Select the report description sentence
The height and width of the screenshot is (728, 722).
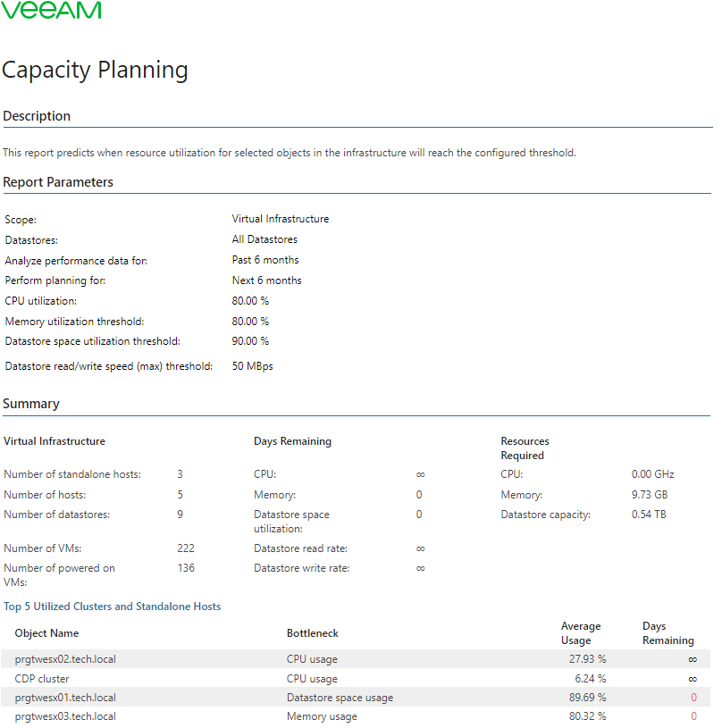tap(290, 153)
